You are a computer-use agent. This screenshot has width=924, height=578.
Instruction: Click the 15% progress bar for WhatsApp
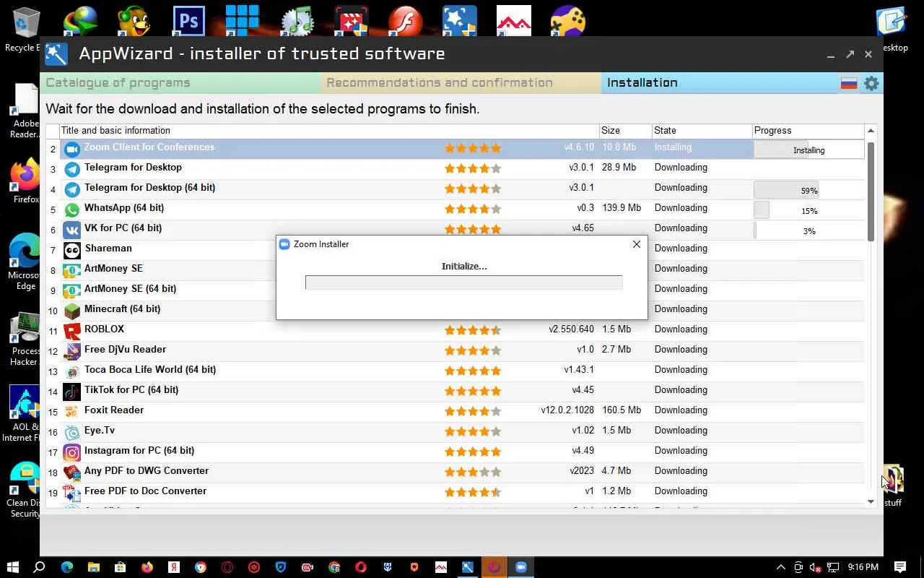(808, 211)
